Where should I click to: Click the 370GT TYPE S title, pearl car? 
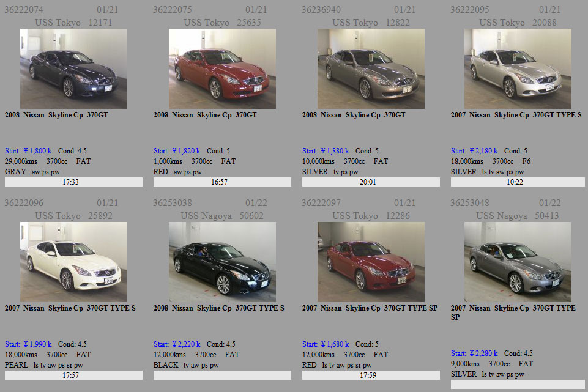tap(70, 308)
